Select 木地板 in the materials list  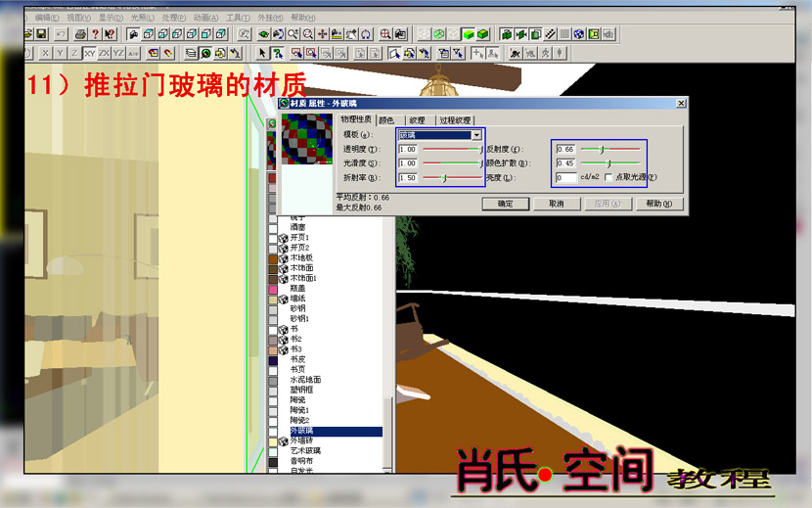point(301,257)
